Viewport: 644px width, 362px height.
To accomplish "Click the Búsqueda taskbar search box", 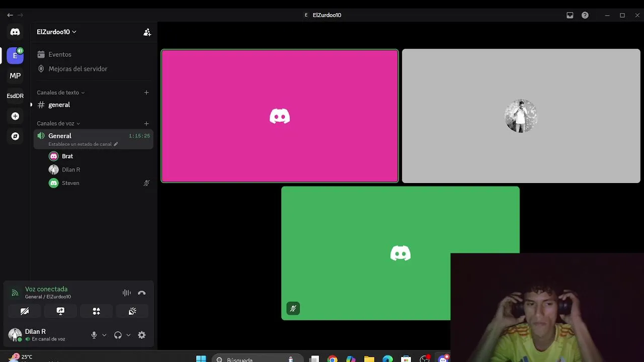I will click(257, 359).
